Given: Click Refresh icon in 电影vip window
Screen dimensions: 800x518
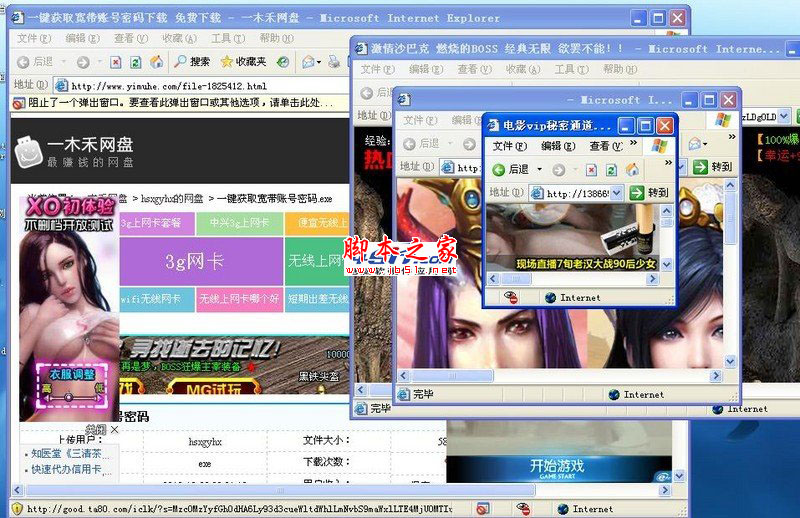Looking at the screenshot, I should click(x=611, y=169).
